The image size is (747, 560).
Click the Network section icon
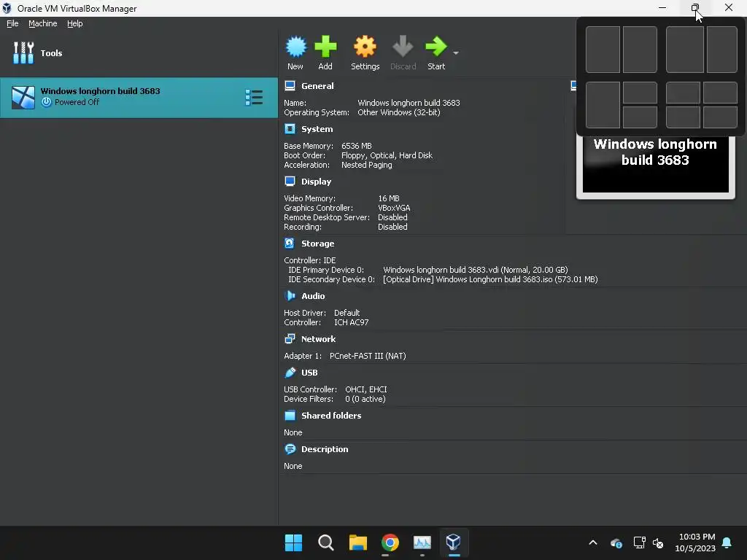coord(290,338)
